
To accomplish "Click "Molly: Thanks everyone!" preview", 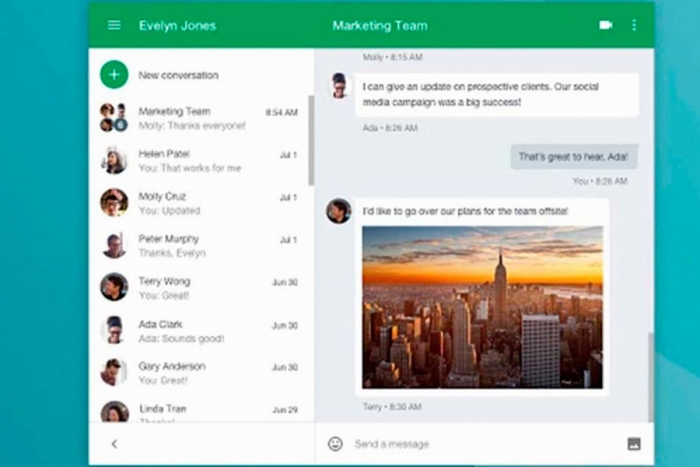I will (x=192, y=126).
